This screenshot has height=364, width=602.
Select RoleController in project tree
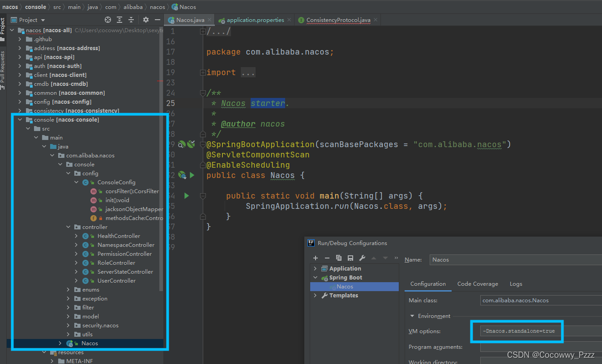pos(116,263)
